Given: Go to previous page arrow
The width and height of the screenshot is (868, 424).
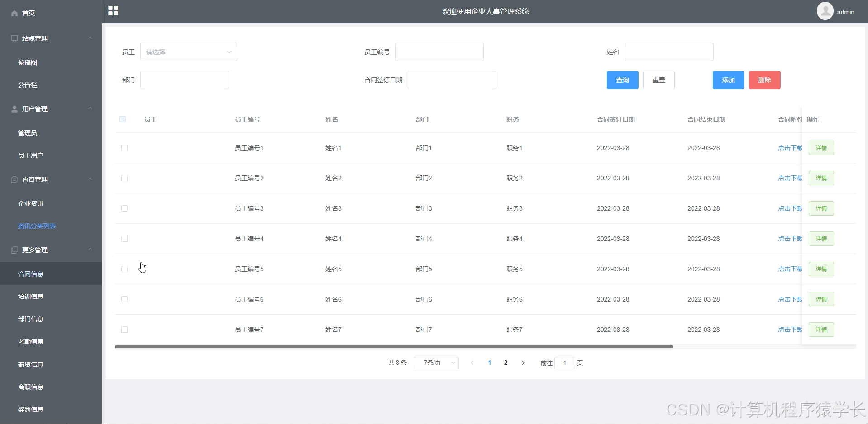Looking at the screenshot, I should [472, 363].
